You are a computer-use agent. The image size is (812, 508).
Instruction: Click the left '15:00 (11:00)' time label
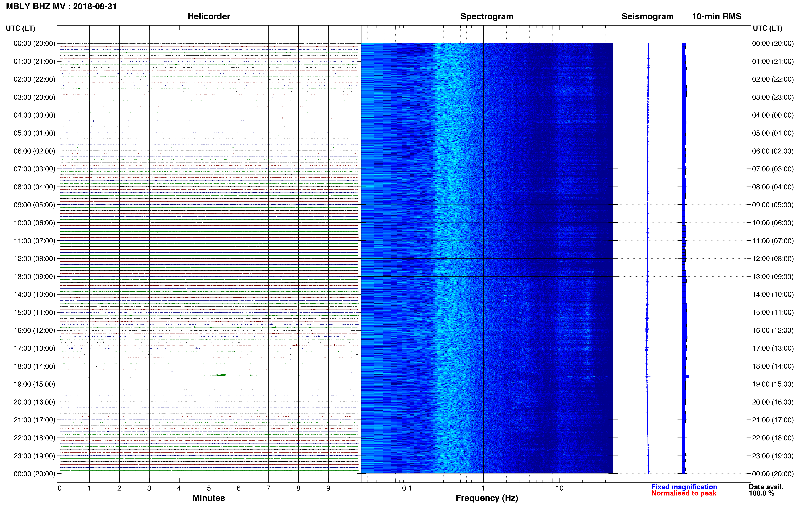click(x=34, y=312)
